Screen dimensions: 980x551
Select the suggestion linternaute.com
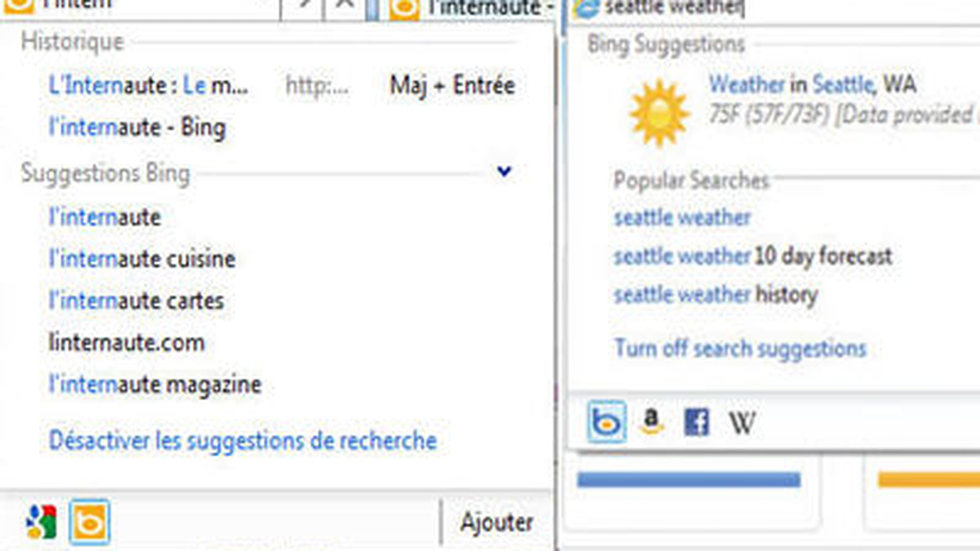126,342
